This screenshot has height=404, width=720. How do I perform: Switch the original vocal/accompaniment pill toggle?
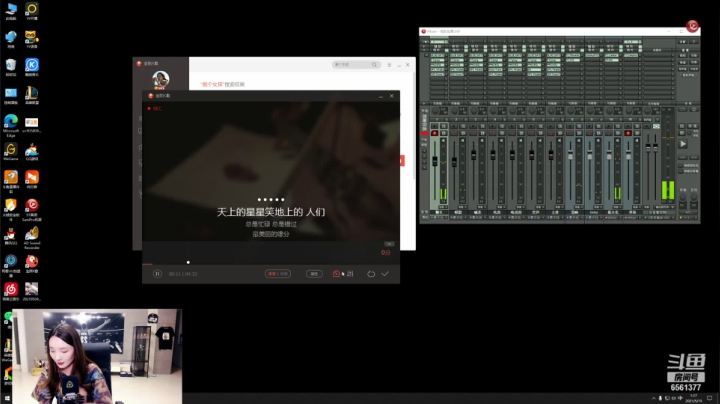[x=278, y=274]
